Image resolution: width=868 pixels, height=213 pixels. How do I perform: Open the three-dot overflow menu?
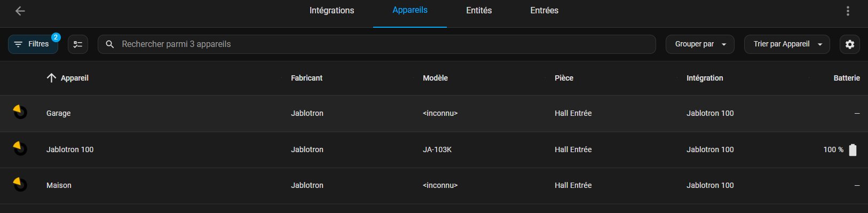(x=848, y=11)
